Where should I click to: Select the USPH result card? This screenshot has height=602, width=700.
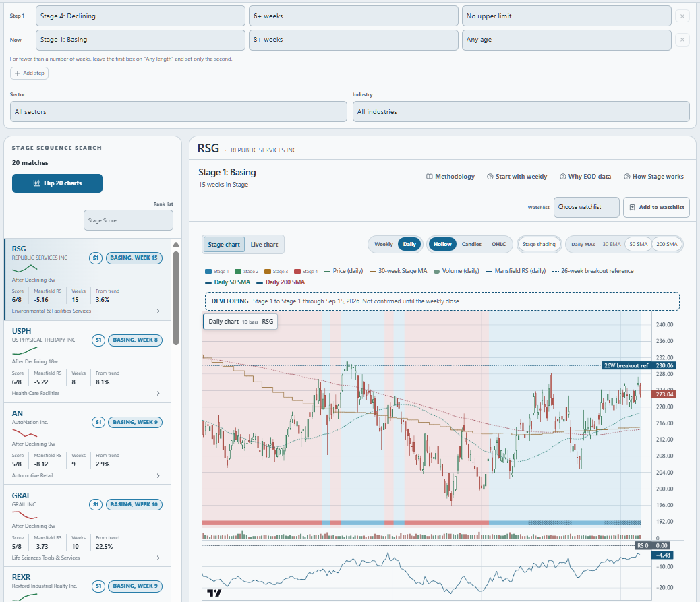[88, 362]
